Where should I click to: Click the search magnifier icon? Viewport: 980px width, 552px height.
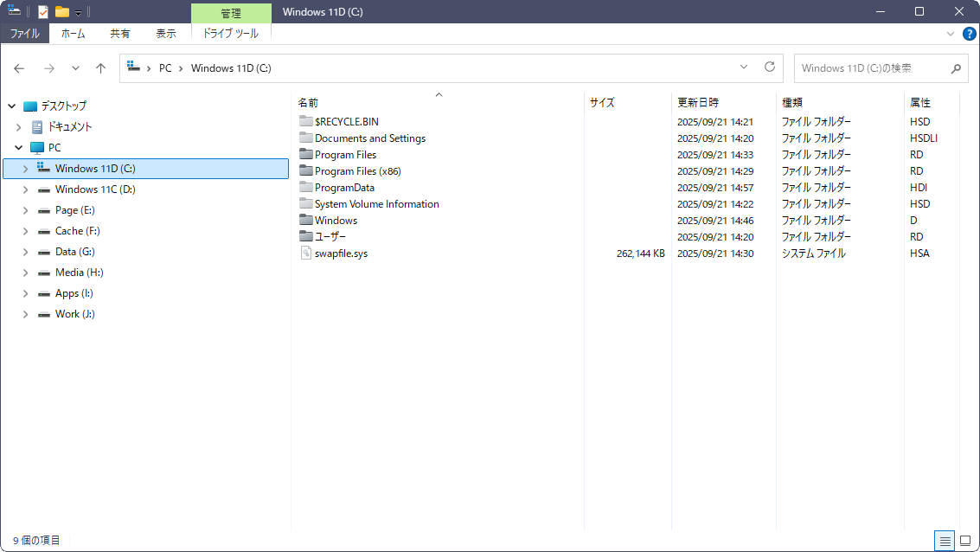[956, 68]
